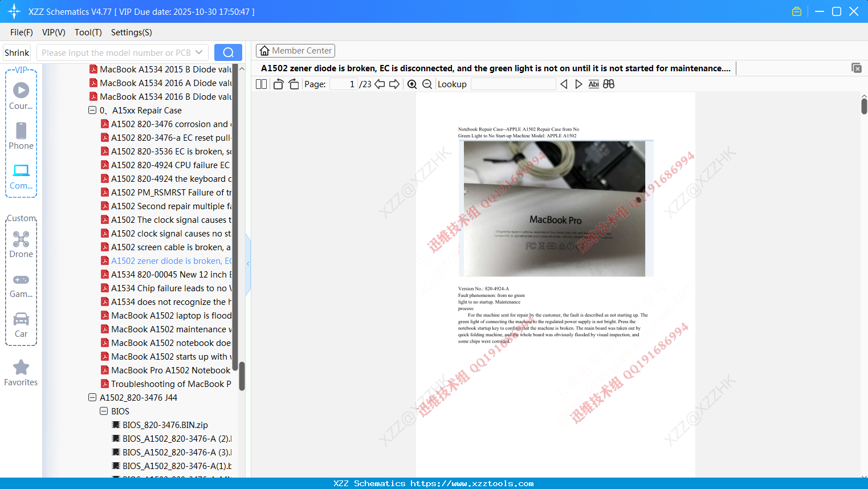Open A1534 Chip failure leads to no case
This screenshot has width=868, height=489.
(166, 288)
